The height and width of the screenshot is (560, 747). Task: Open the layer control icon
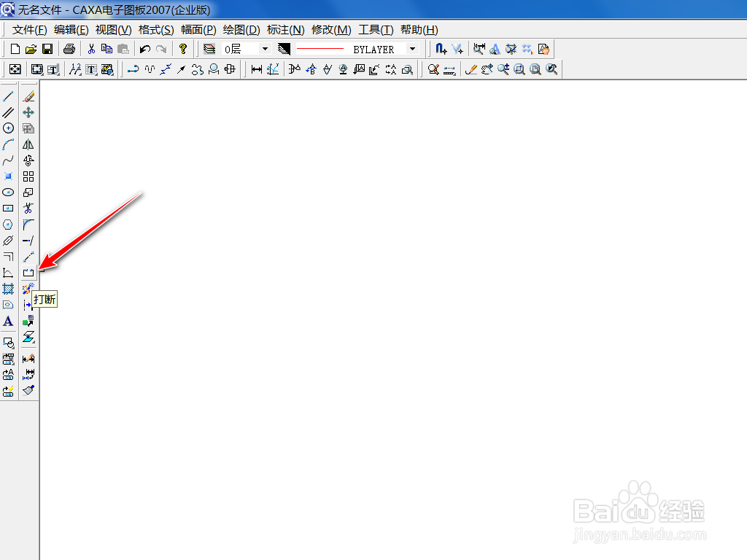pyautogui.click(x=209, y=49)
